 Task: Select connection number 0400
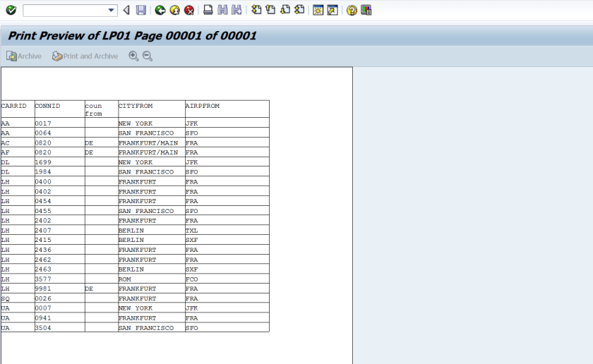[x=43, y=182]
